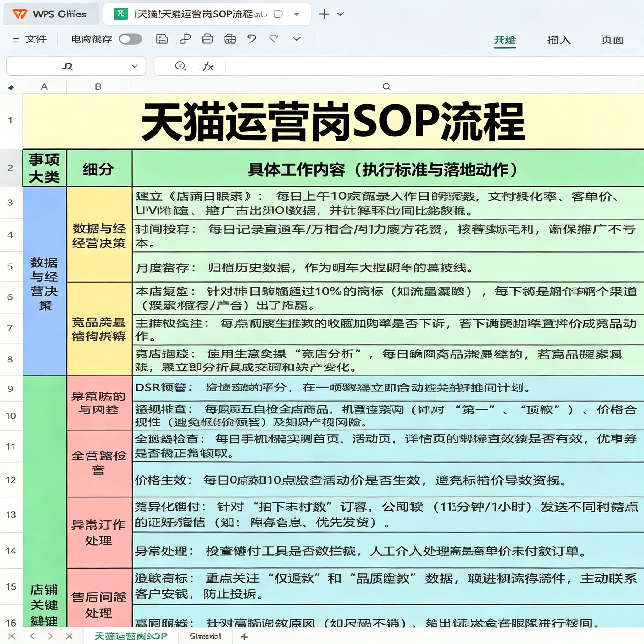Viewport: 644px width, 644px height.
Task: Click the 具体工作内容 header cell
Action: tap(388, 168)
